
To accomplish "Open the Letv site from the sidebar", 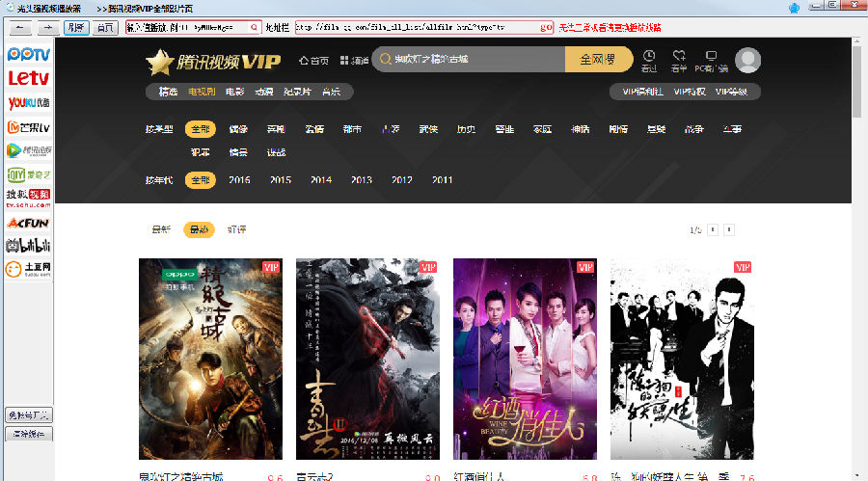I will [x=28, y=77].
